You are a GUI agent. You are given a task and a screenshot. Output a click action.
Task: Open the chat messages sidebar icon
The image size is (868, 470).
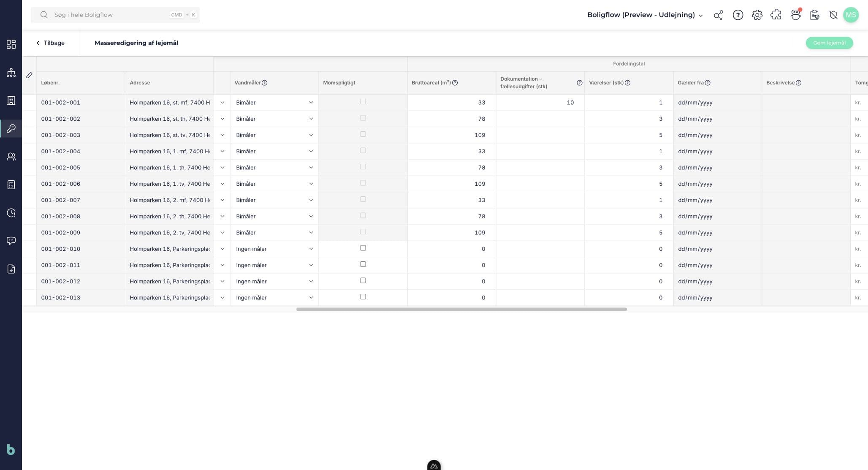coord(11,241)
